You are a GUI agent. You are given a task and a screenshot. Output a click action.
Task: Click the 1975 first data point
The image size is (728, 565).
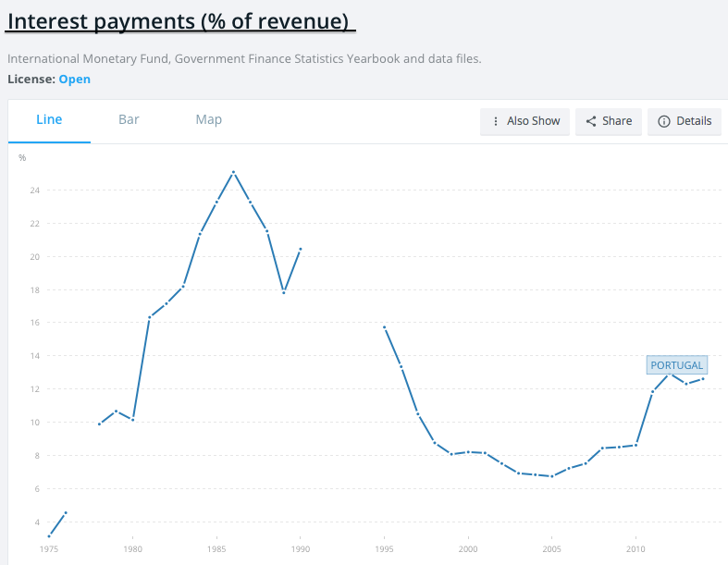49,536
